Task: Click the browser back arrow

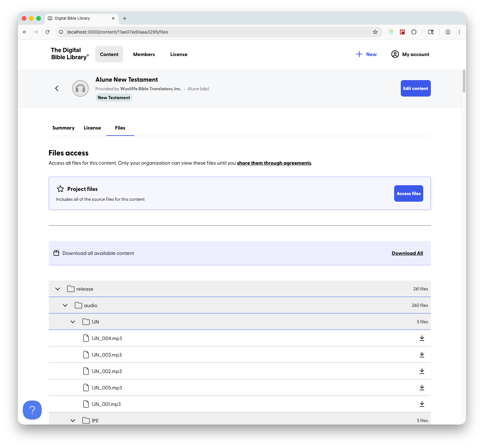Action: [x=25, y=32]
